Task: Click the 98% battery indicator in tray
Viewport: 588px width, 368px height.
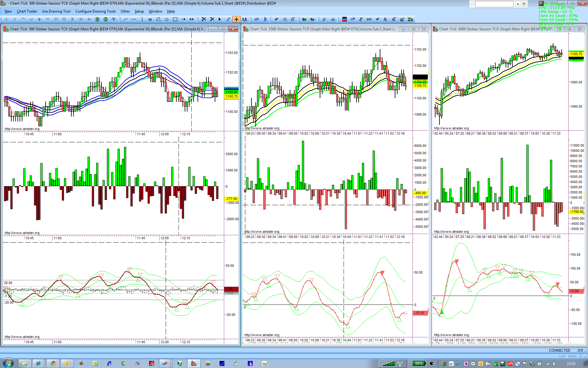Action: pos(419,363)
